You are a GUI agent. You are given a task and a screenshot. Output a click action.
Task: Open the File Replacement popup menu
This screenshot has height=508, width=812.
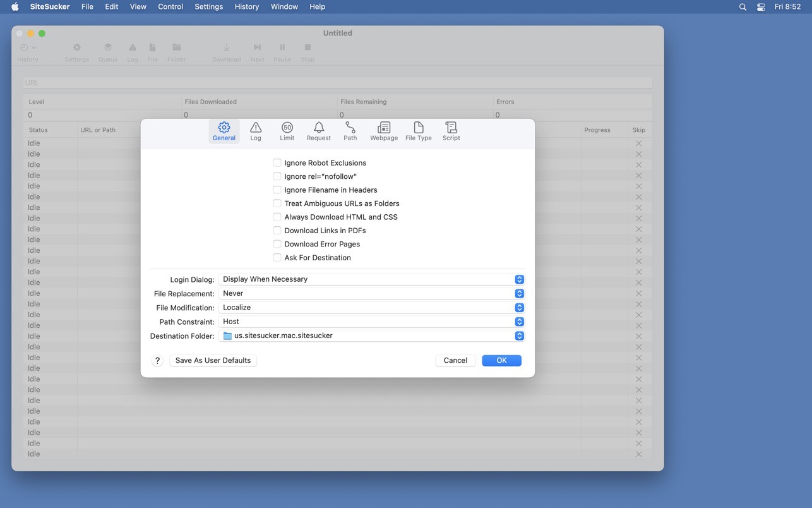click(371, 293)
